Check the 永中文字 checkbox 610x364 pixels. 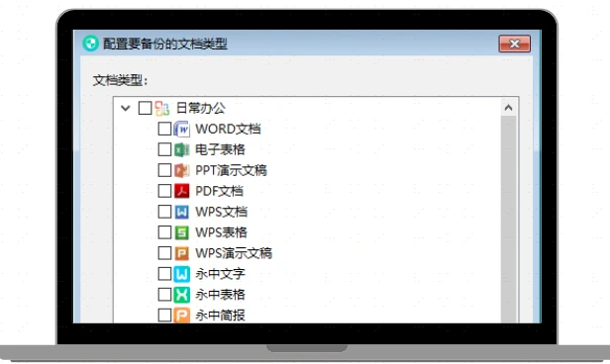click(164, 274)
